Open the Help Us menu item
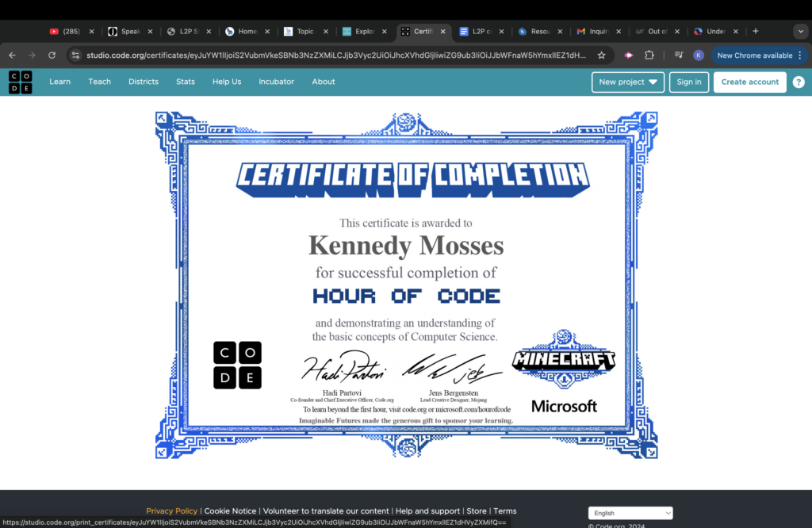 [x=227, y=82]
